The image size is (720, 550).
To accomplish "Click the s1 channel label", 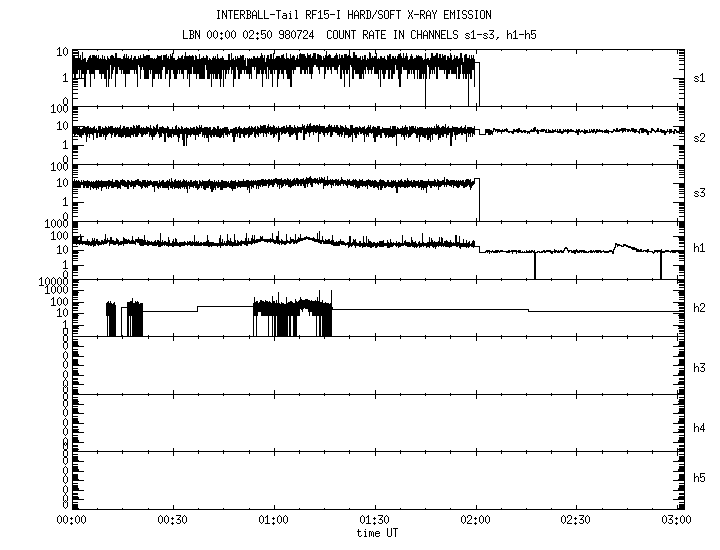I will tap(700, 77).
